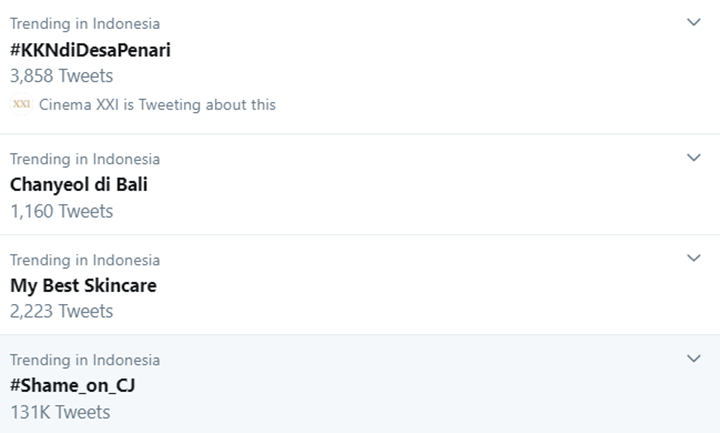The height and width of the screenshot is (433, 720).
Task: Click the 131K Tweets count
Action: (x=60, y=412)
